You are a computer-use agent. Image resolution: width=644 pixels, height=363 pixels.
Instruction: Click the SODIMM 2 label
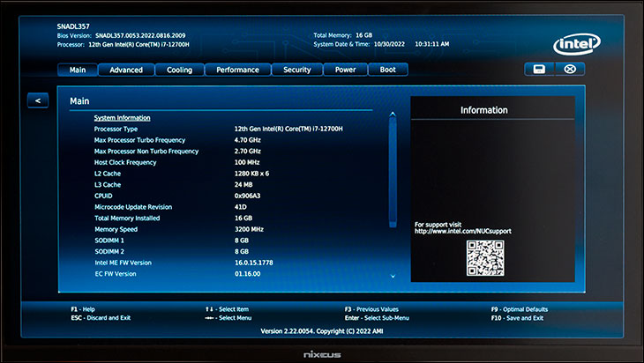pos(109,251)
